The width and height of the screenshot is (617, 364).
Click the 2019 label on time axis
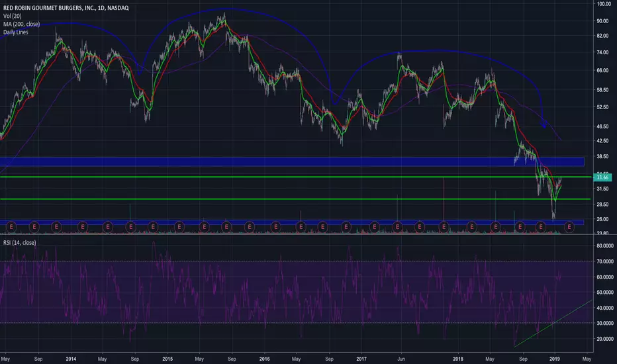[554, 359]
